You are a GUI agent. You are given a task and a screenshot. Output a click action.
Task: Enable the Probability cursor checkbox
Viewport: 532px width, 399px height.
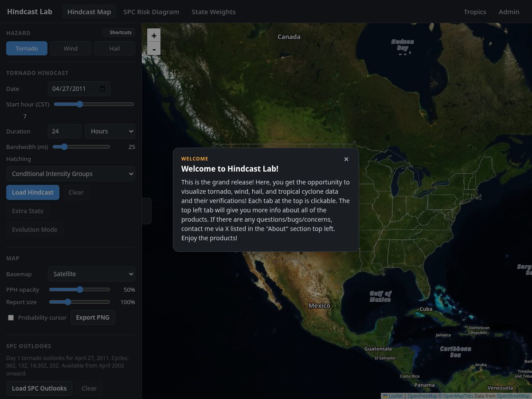tap(11, 318)
